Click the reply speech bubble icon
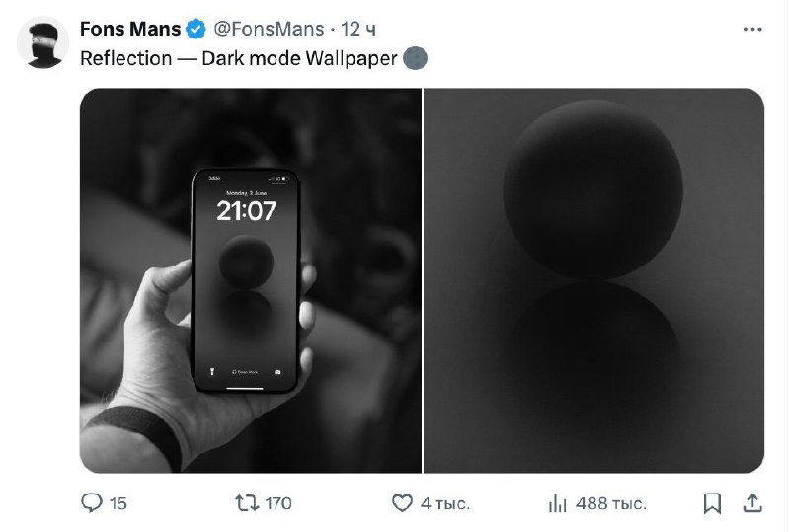The width and height of the screenshot is (790, 532). pos(91,503)
